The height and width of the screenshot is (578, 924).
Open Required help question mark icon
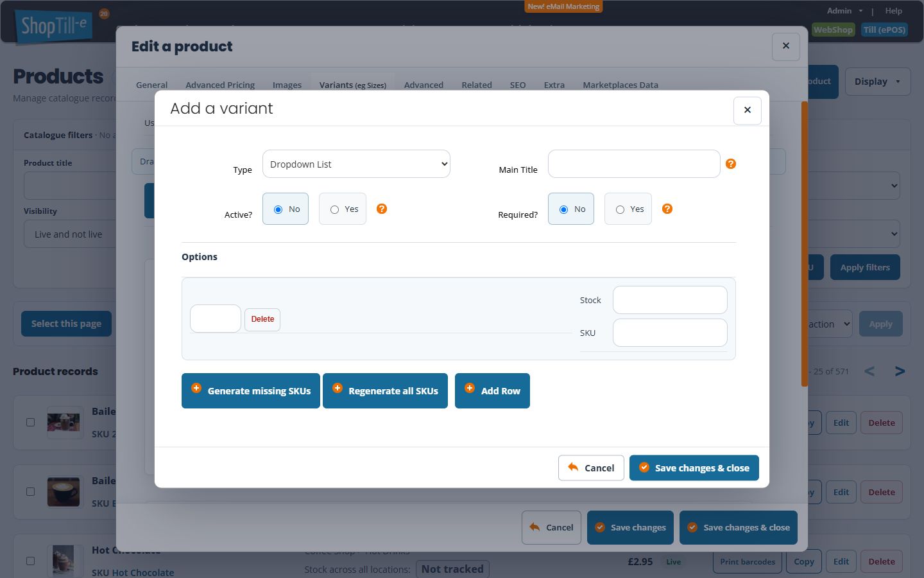tap(667, 209)
